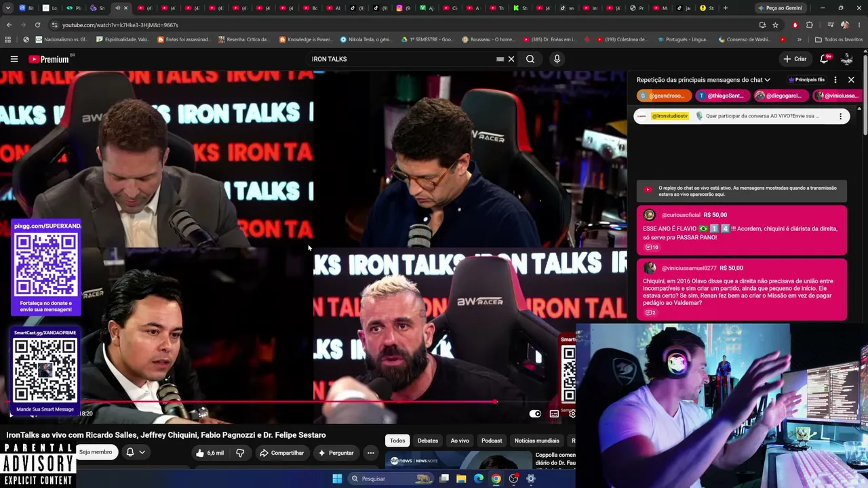Open the YouTube guide hamburger menu

pos(14,59)
